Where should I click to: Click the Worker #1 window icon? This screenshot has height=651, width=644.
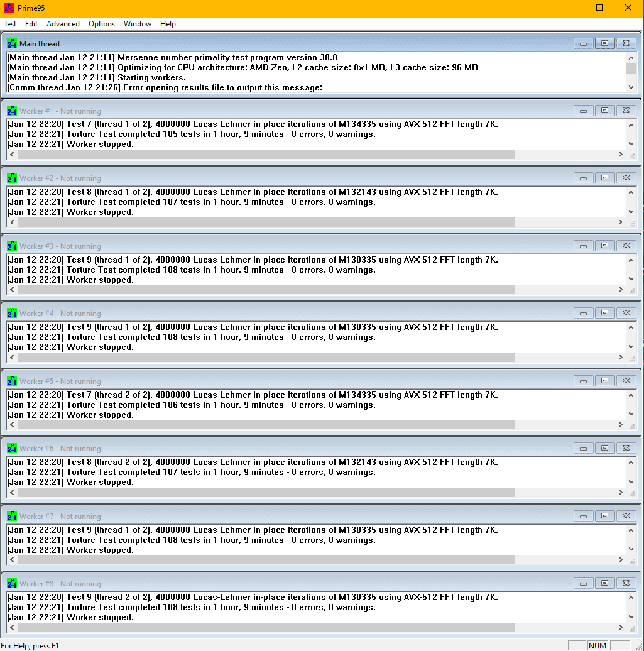[12, 111]
